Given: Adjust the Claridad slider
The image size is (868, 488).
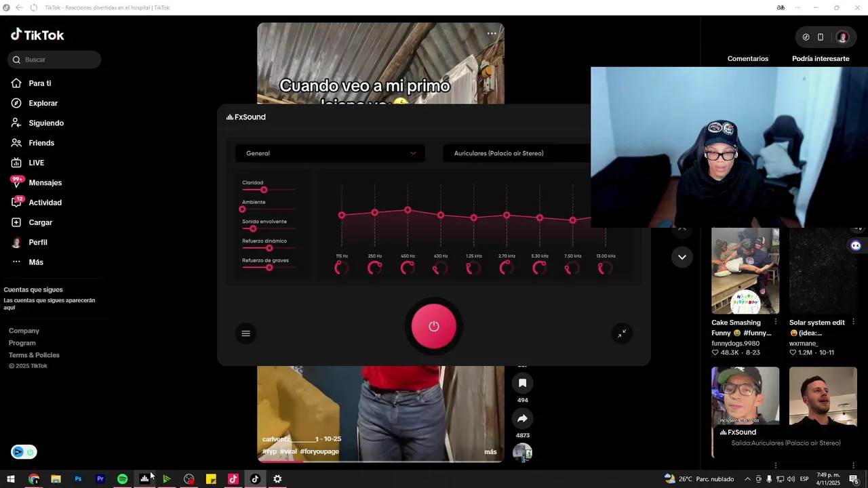Looking at the screenshot, I should (x=269, y=190).
